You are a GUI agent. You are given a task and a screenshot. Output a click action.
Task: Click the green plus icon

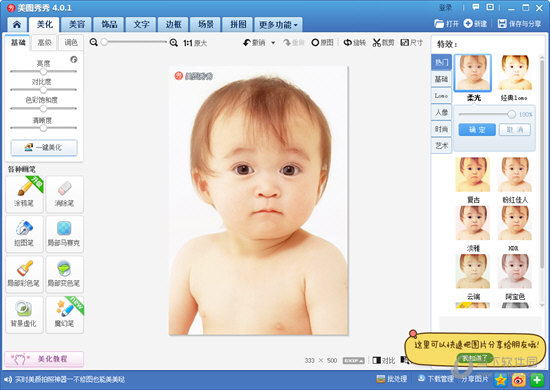click(x=537, y=379)
